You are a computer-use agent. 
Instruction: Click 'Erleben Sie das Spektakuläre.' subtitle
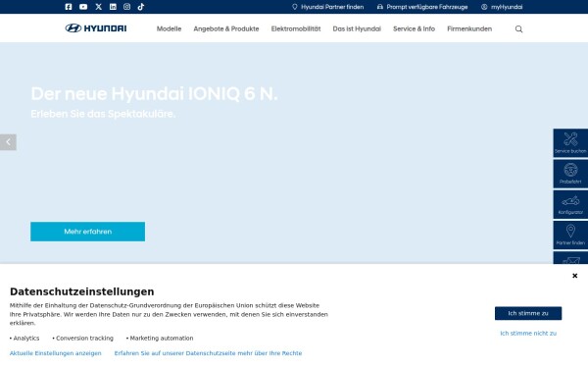tap(103, 114)
